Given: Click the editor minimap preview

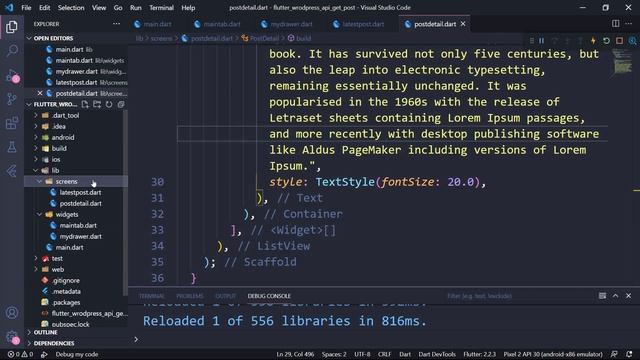Looking at the screenshot, I should tap(623, 62).
